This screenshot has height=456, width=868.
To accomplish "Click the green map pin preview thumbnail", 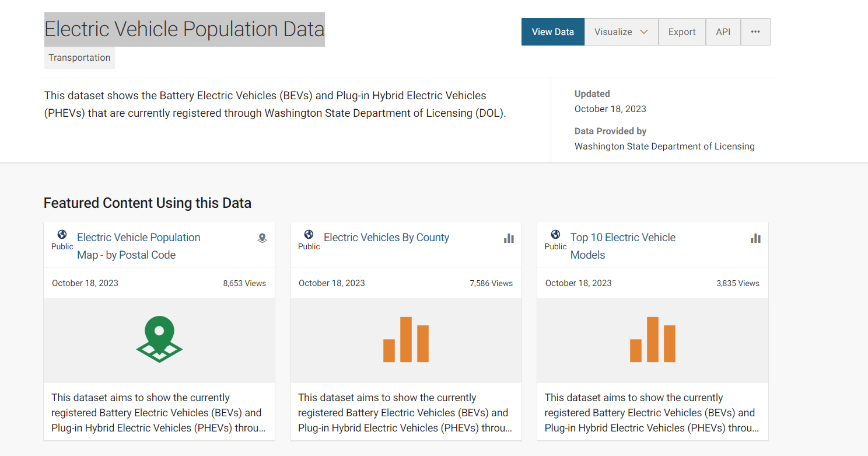I will point(159,339).
